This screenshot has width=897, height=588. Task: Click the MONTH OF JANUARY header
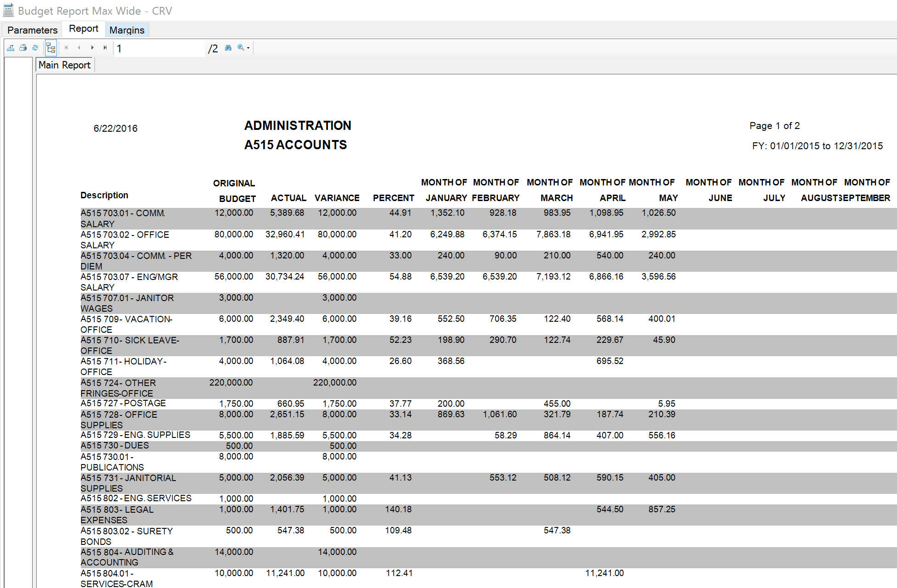(x=445, y=190)
